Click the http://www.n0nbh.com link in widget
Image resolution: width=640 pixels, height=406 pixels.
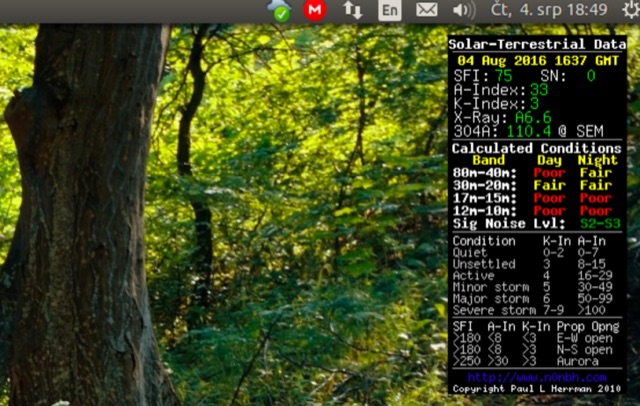click(x=537, y=377)
